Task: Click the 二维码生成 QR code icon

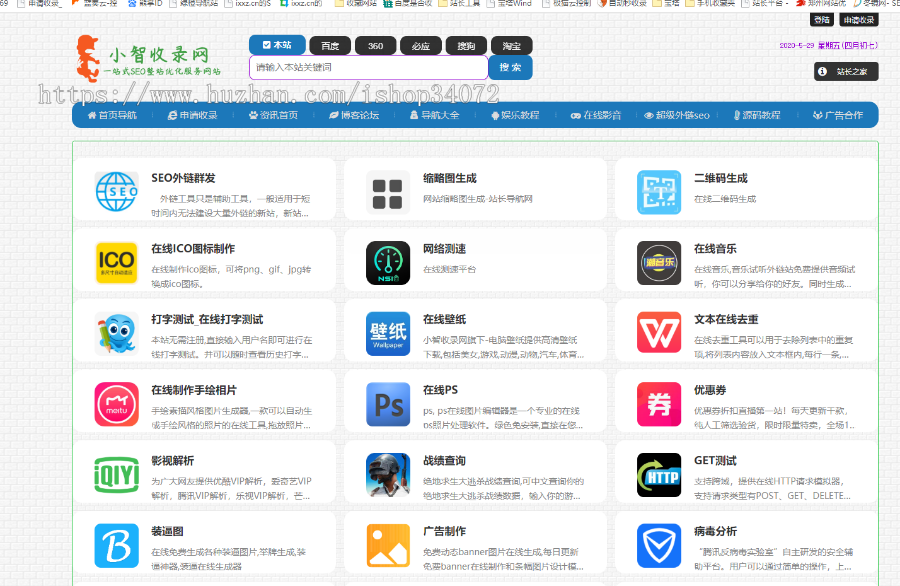Action: 659,188
